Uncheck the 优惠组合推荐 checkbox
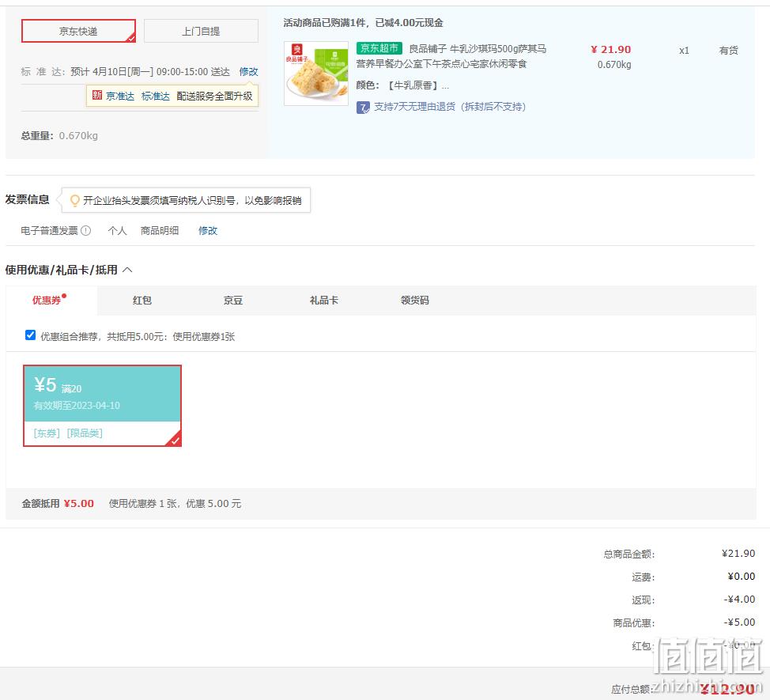Image resolution: width=770 pixels, height=700 pixels. point(31,335)
